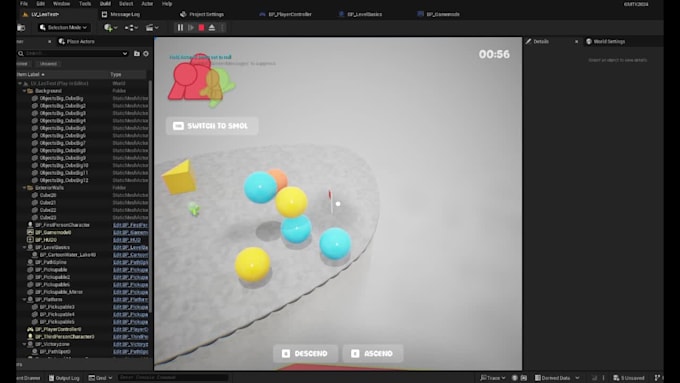Open the Tools menu
The image size is (680, 383).
click(85, 3)
